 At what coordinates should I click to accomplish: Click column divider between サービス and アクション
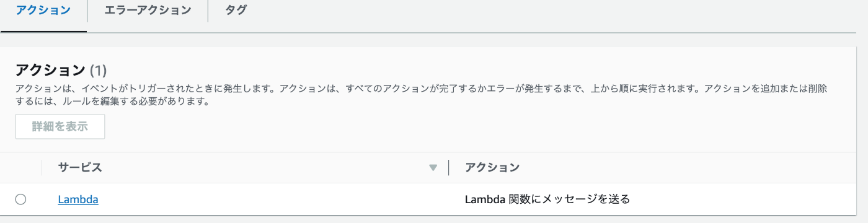(448, 168)
